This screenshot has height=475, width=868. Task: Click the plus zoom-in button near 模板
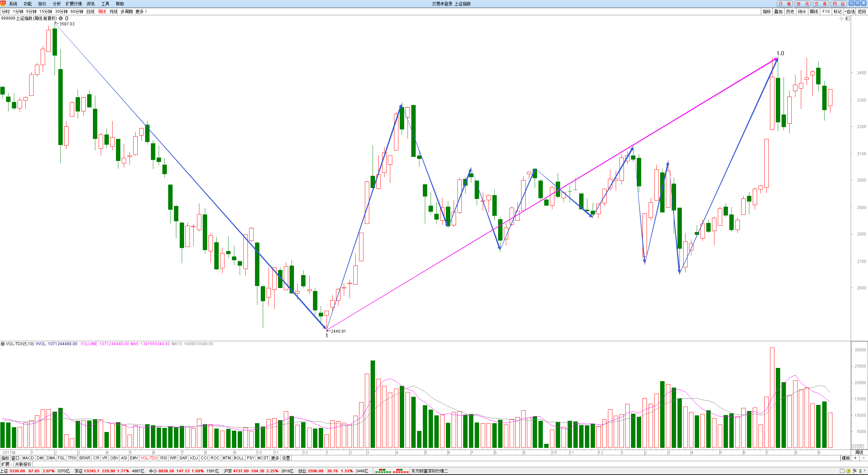855,458
